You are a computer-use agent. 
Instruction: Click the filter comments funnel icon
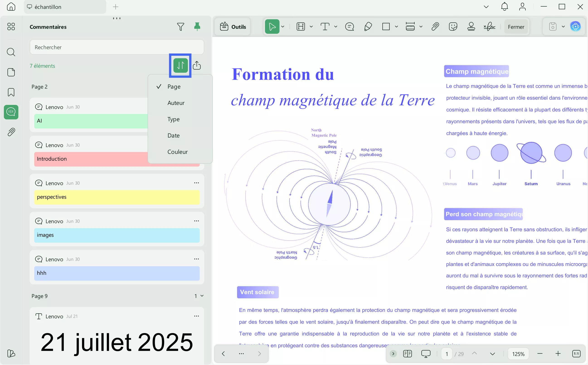180,27
